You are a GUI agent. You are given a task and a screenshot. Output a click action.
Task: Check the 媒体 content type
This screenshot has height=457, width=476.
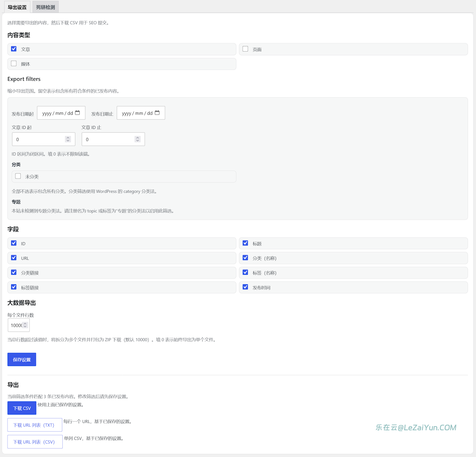click(x=14, y=64)
